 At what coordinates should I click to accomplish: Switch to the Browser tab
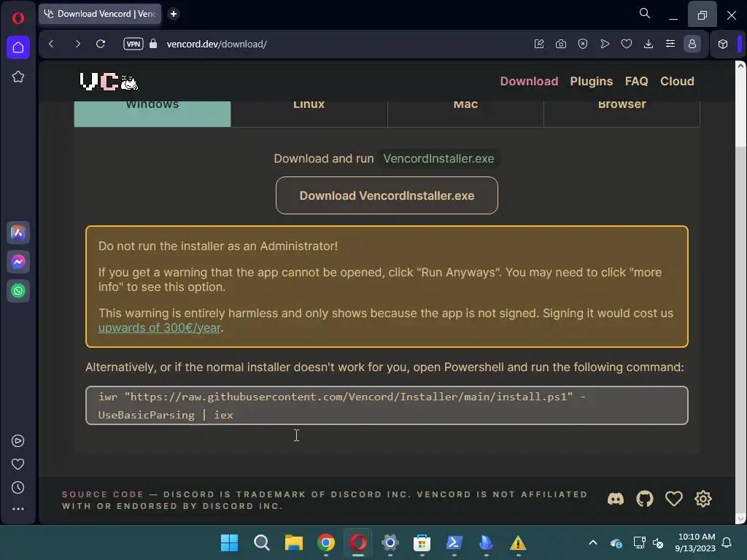click(x=622, y=114)
